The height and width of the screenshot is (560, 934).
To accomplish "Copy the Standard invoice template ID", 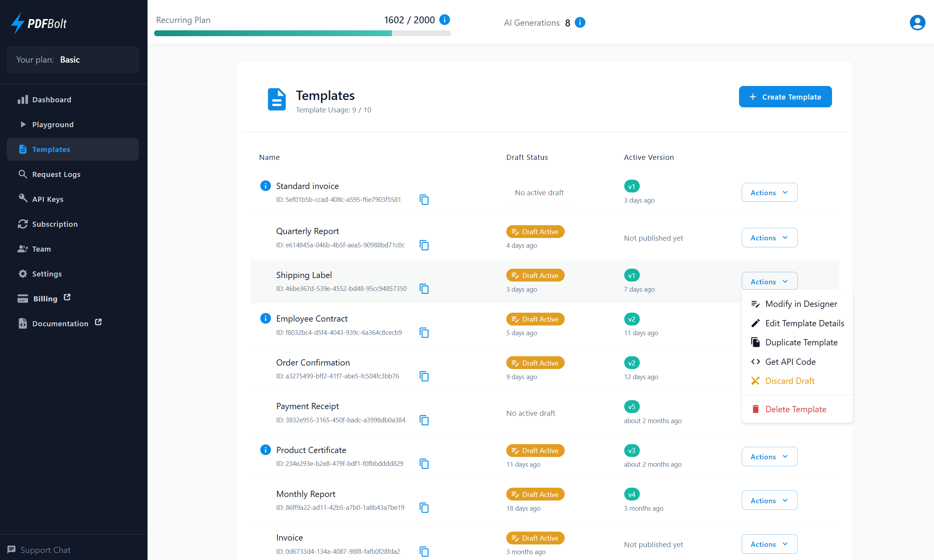I will point(424,200).
